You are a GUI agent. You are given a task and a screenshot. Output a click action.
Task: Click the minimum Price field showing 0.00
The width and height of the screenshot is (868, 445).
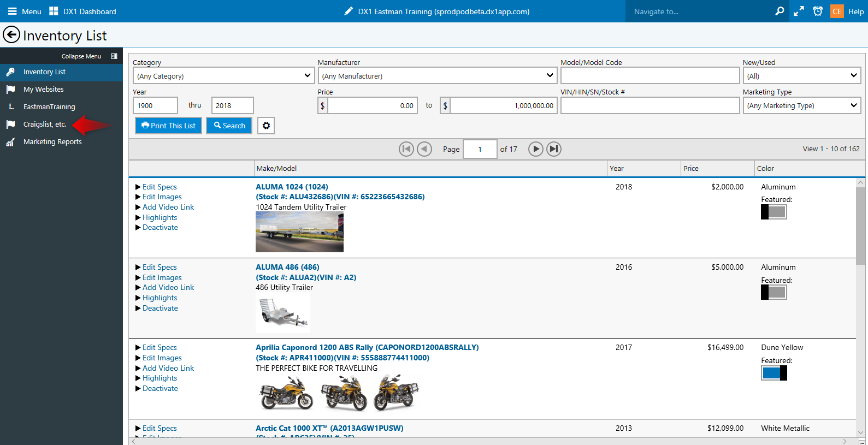373,105
